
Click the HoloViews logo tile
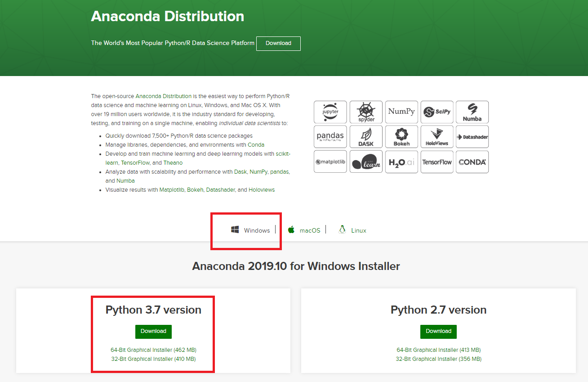coord(437,137)
